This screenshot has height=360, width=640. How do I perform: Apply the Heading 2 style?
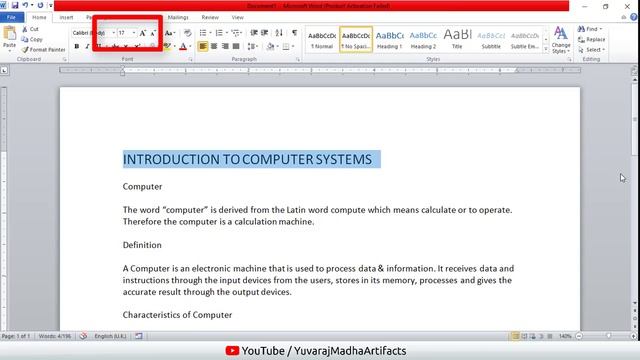(x=423, y=40)
